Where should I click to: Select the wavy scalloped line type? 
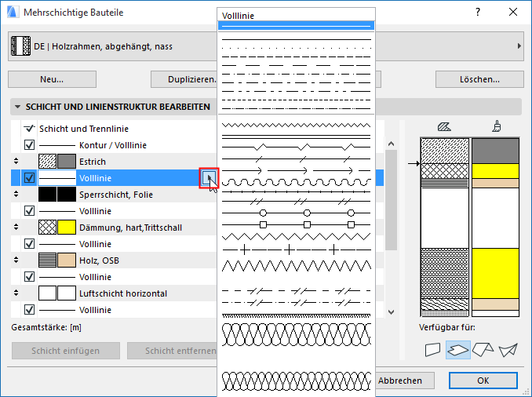tap(296, 183)
